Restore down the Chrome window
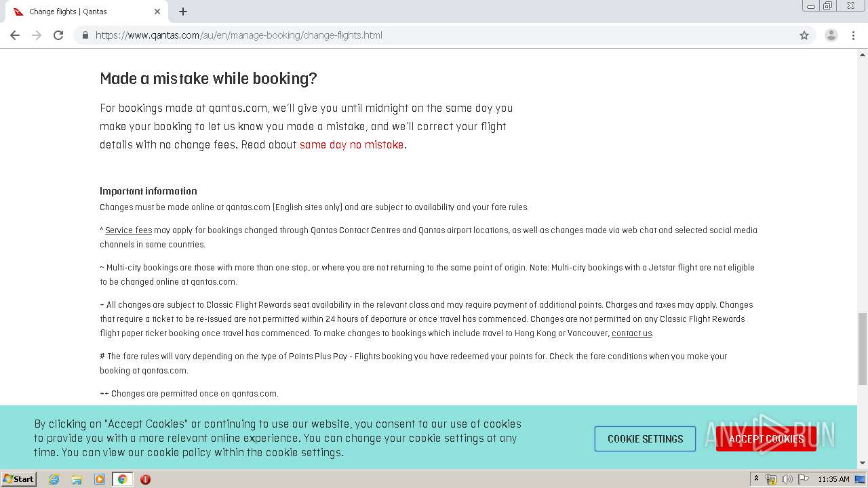Image resolution: width=868 pixels, height=488 pixels. pos(828,6)
